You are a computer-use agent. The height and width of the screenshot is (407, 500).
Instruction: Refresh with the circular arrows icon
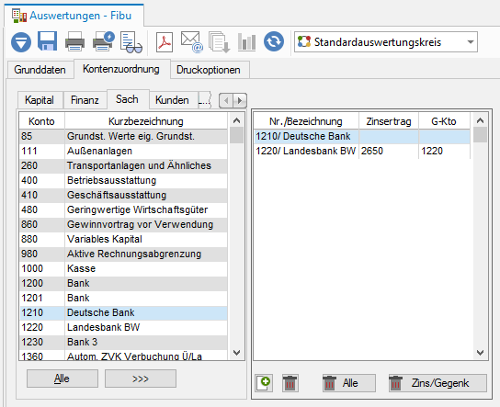pyautogui.click(x=274, y=42)
